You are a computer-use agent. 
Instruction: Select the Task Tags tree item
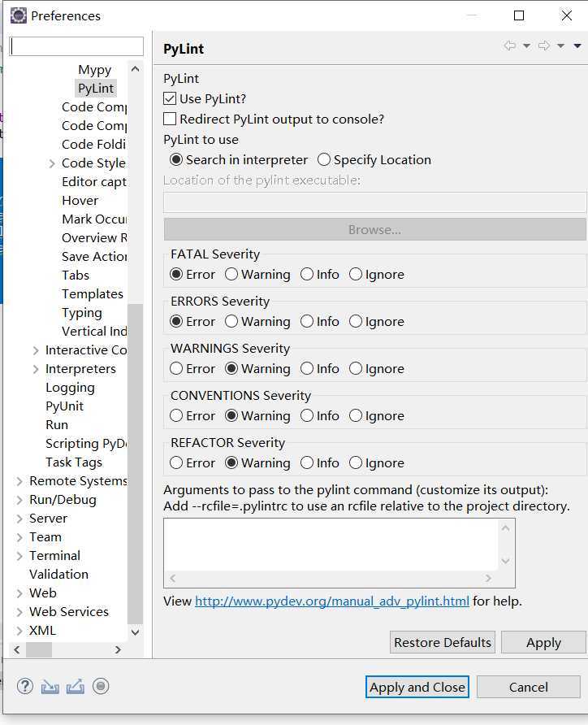(73, 462)
